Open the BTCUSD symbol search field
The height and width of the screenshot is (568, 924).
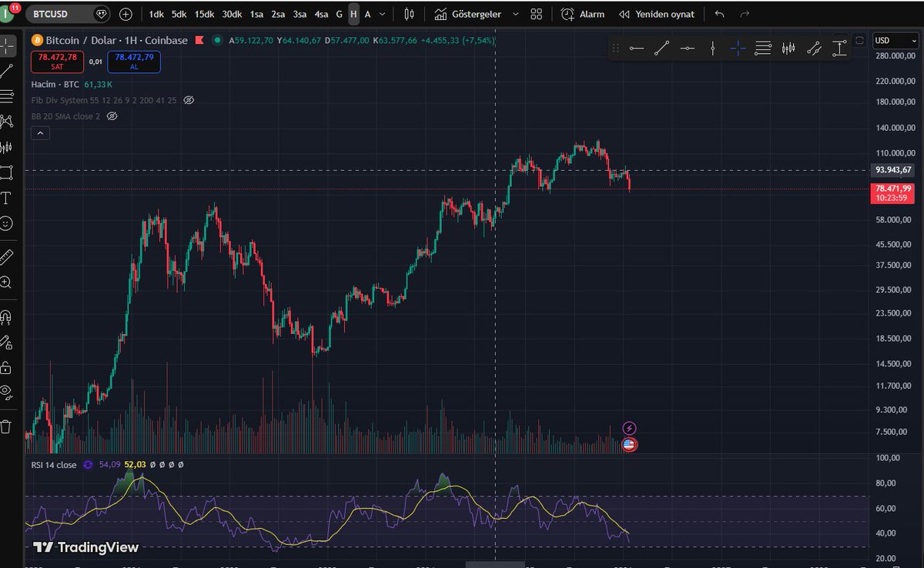[68, 14]
